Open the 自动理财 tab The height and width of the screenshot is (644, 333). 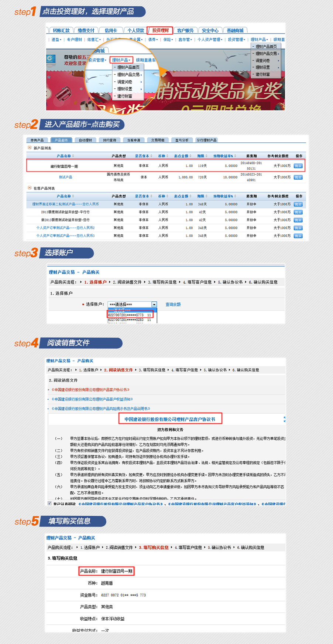(85, 140)
